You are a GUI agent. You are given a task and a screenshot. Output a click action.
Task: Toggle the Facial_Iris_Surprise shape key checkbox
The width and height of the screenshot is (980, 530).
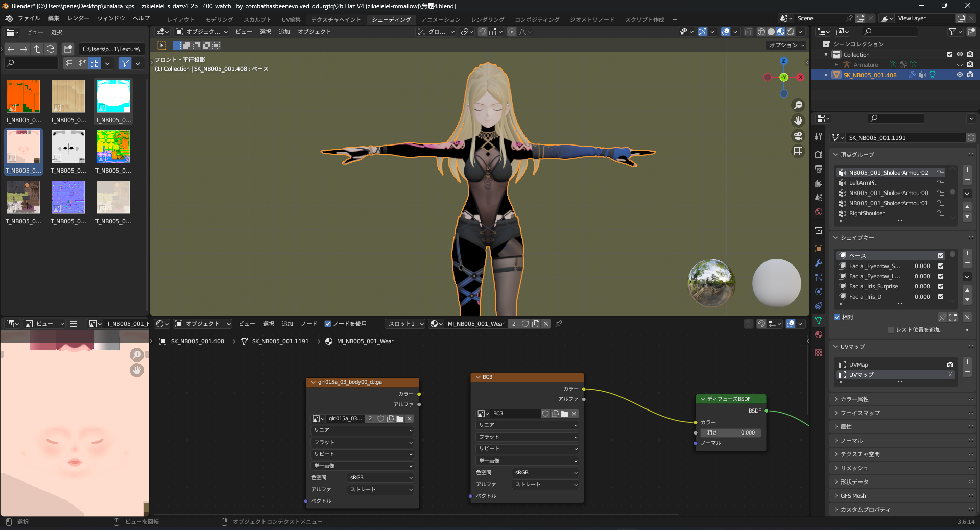coord(941,286)
